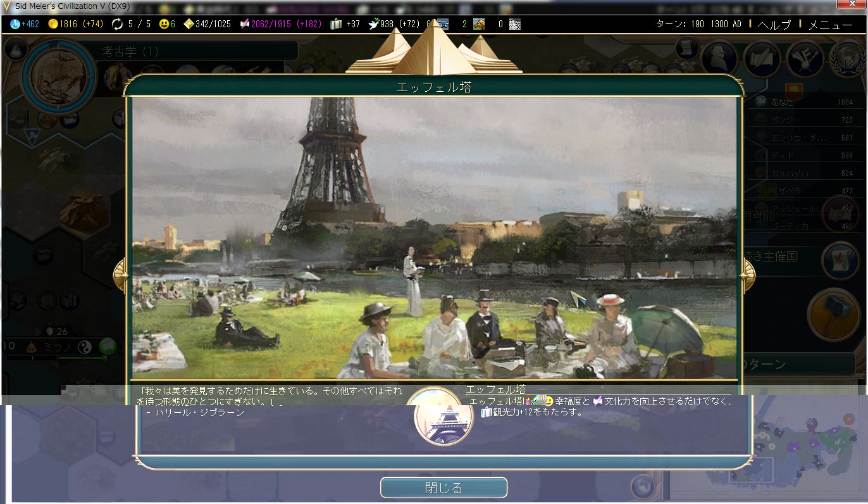Click the Eiffel Tower round wonder icon
The width and height of the screenshot is (868, 504).
(x=443, y=417)
